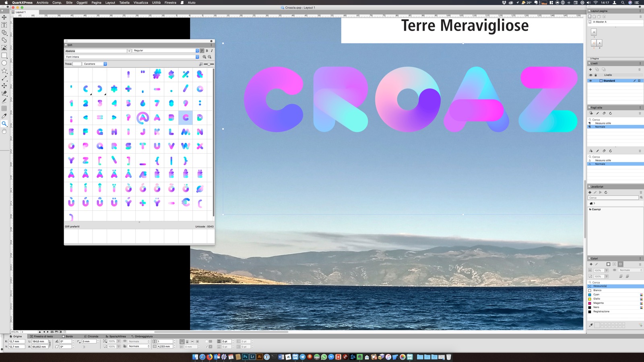Screen dimensions: 644x362
Task: Open the Font intera dropdown
Action: point(132,57)
